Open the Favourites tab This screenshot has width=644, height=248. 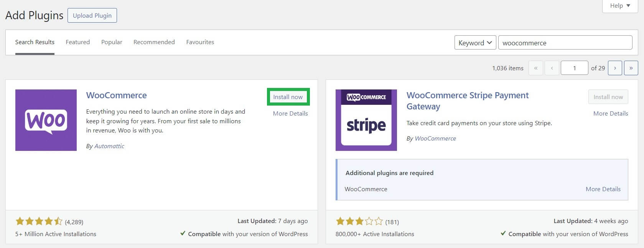200,42
